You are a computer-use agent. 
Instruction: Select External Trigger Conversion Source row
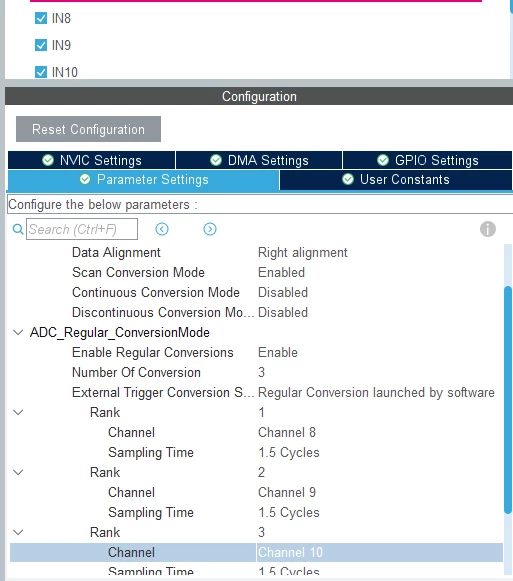coord(256,392)
